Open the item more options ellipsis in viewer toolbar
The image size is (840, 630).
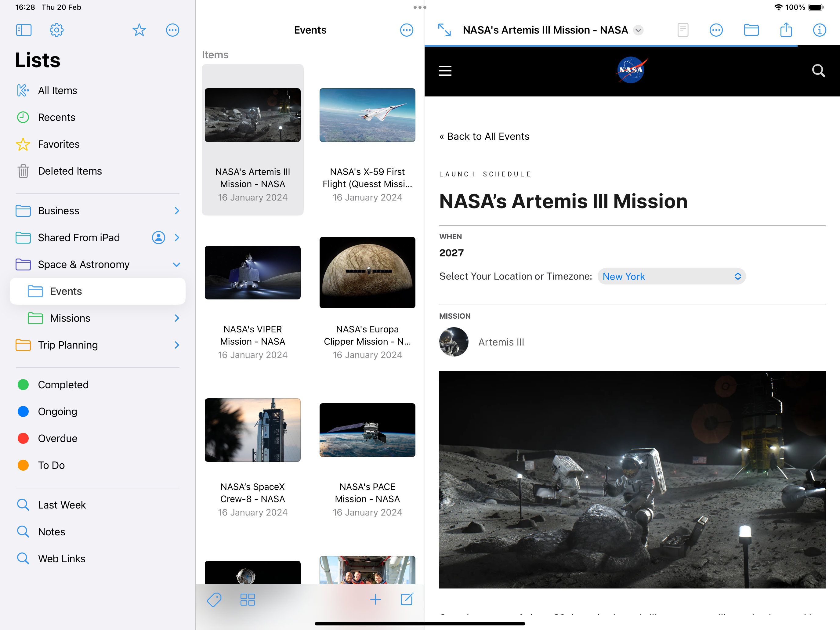pos(716,30)
